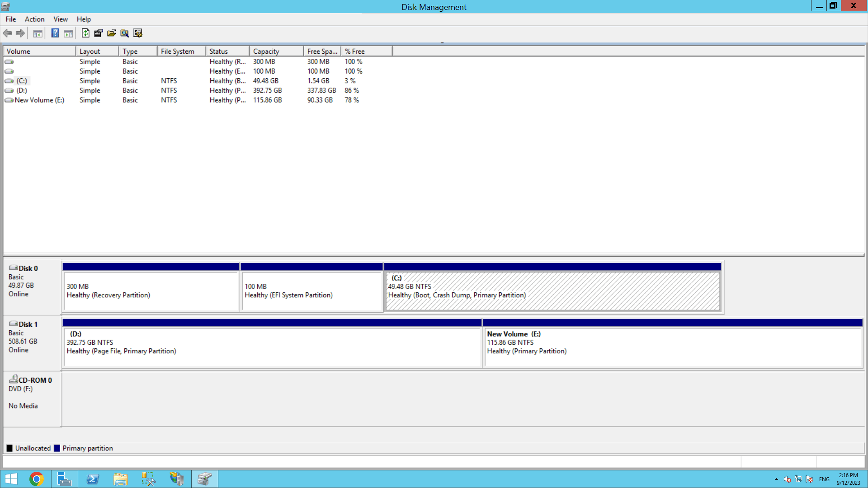Toggle the Show/Hide Console Tree button
This screenshot has width=868, height=488.
(x=38, y=33)
